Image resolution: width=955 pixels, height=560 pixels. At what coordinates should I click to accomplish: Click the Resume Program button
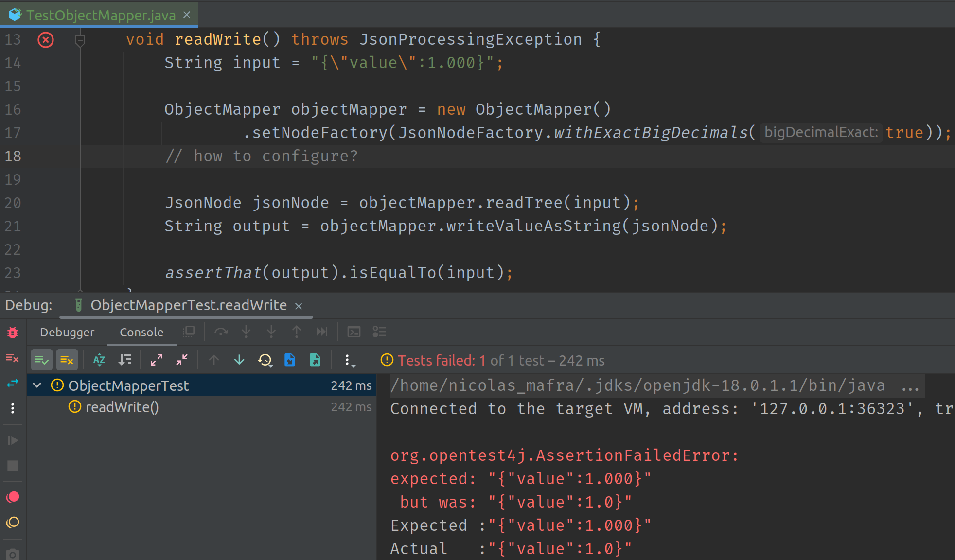pos(13,440)
